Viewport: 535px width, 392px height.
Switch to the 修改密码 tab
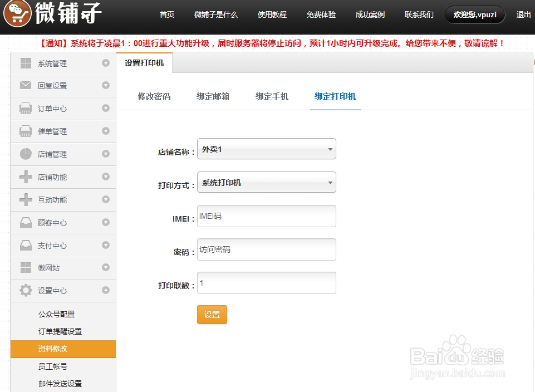[155, 96]
